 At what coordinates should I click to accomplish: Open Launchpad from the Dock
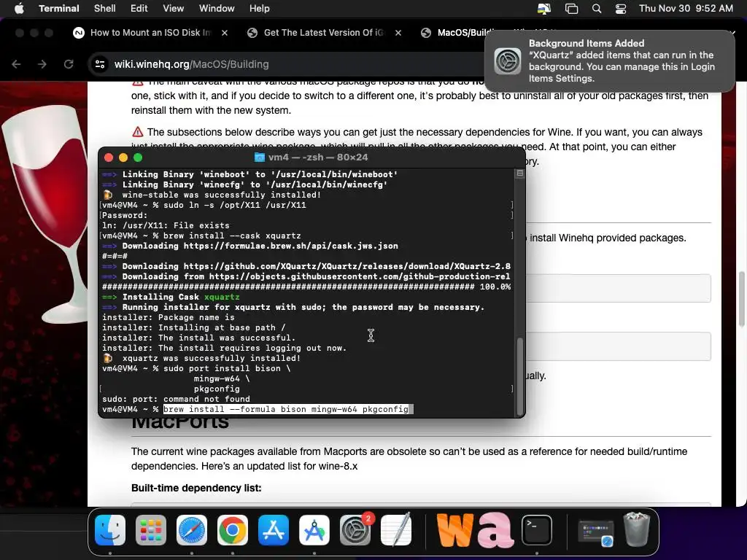(x=151, y=530)
